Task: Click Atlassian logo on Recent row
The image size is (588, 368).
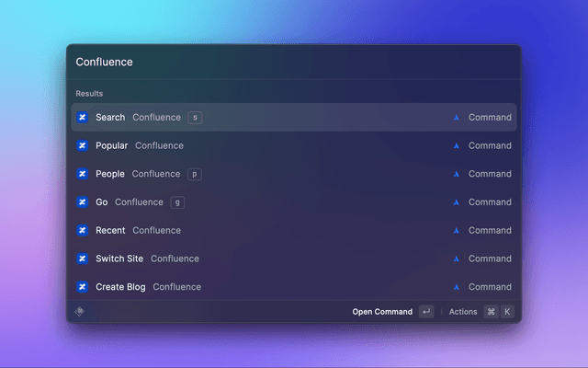Action: [x=456, y=230]
